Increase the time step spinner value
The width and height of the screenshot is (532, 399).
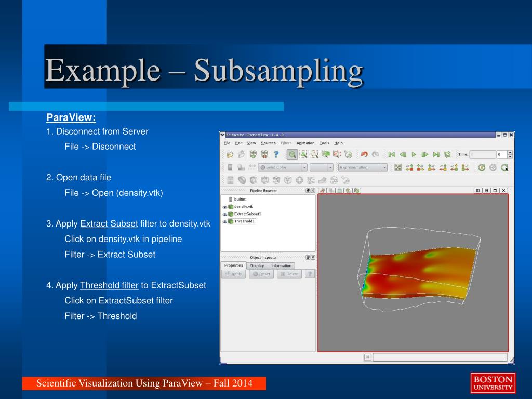click(510, 153)
